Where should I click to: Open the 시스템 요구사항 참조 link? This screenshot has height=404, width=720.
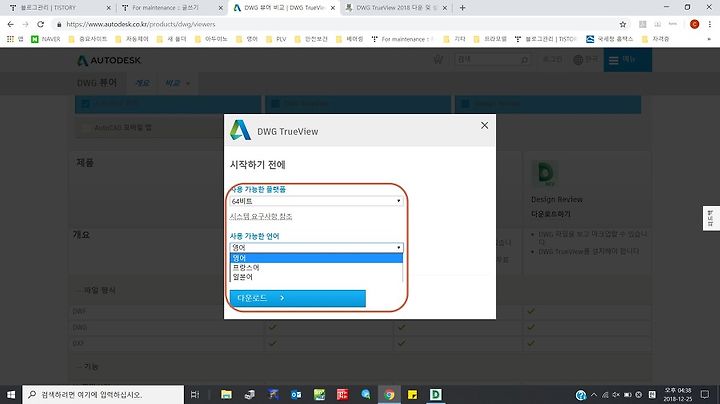tap(261, 216)
